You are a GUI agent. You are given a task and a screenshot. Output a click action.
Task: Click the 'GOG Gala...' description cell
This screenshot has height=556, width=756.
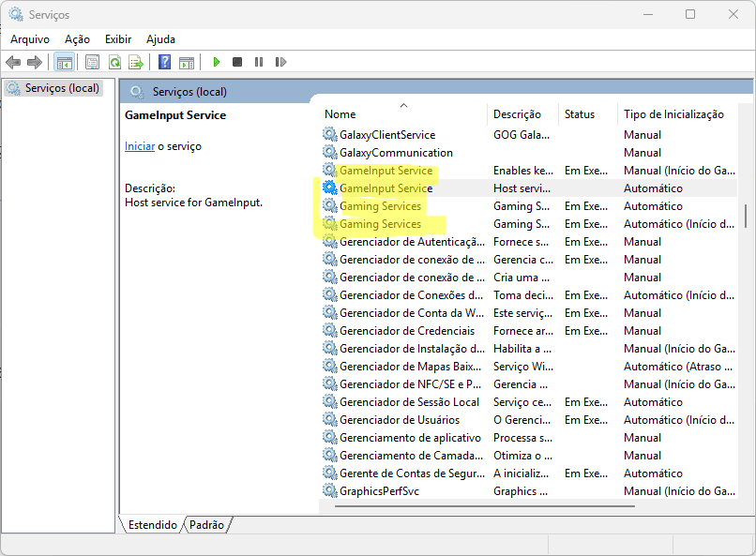pos(522,135)
